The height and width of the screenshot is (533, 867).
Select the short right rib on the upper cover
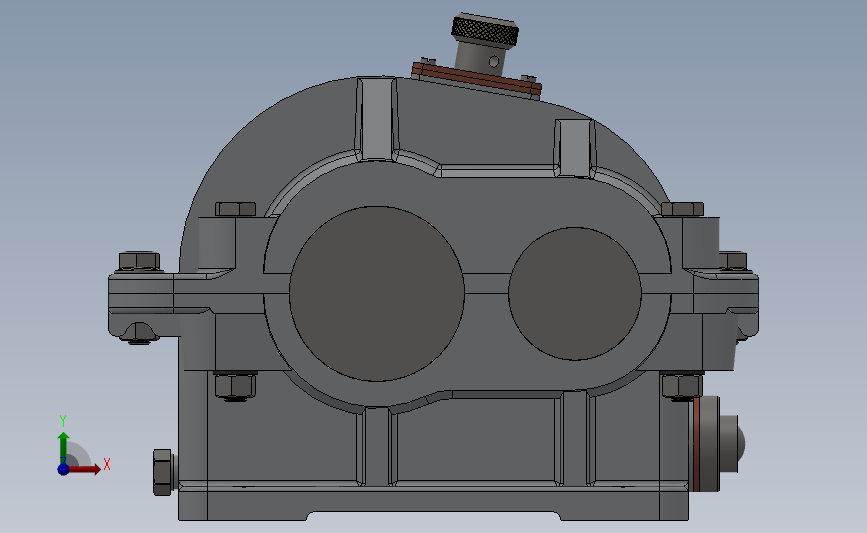coord(575,148)
